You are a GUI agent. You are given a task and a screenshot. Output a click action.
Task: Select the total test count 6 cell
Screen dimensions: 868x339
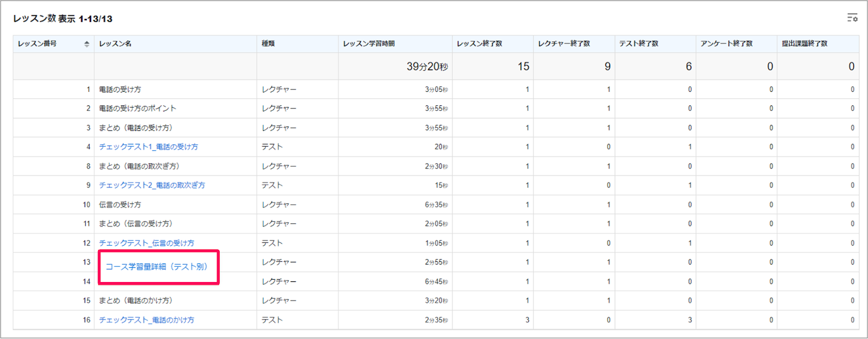click(x=655, y=66)
